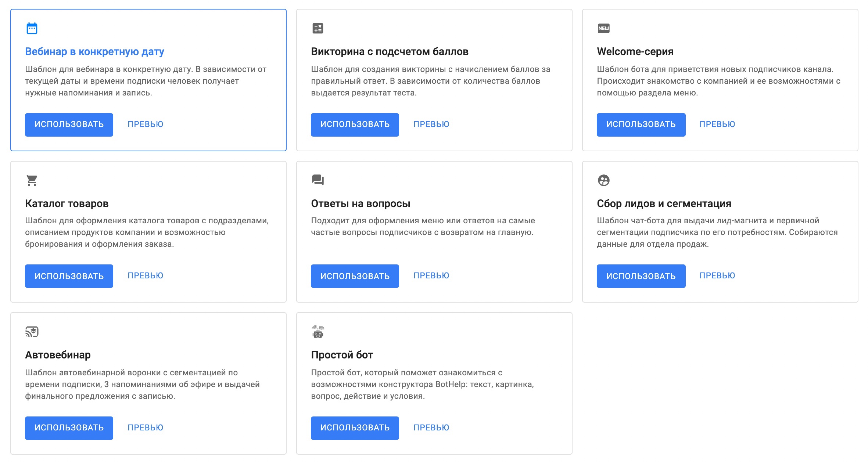Screen dimensions: 868x462
Task: Click the calendar icon on the webinar template
Action: (x=32, y=28)
